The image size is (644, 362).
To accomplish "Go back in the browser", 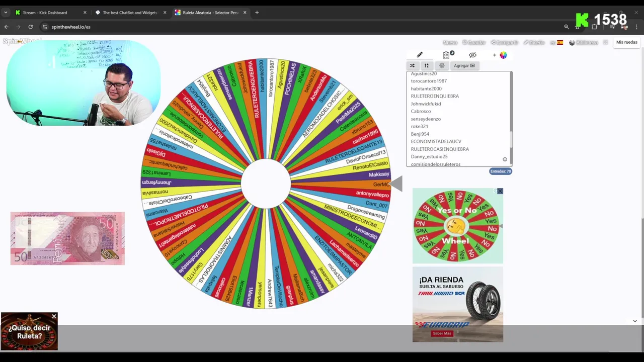I will pyautogui.click(x=7, y=27).
